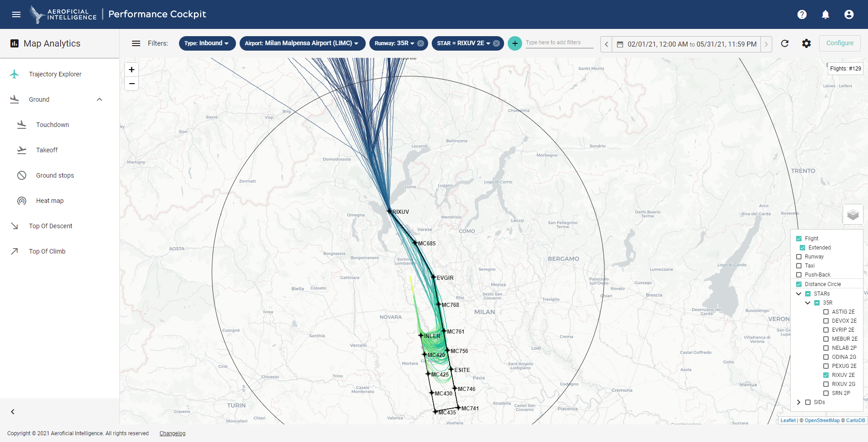Go to next date range

pyautogui.click(x=766, y=44)
